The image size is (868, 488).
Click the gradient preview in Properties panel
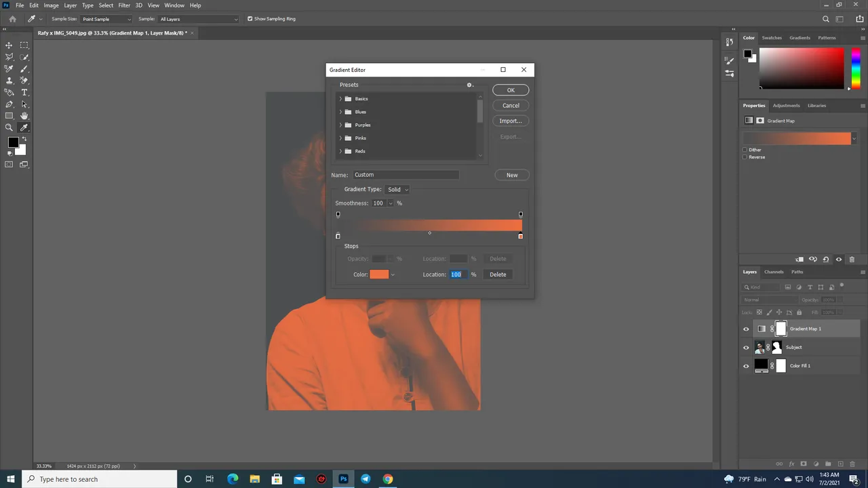click(x=797, y=138)
